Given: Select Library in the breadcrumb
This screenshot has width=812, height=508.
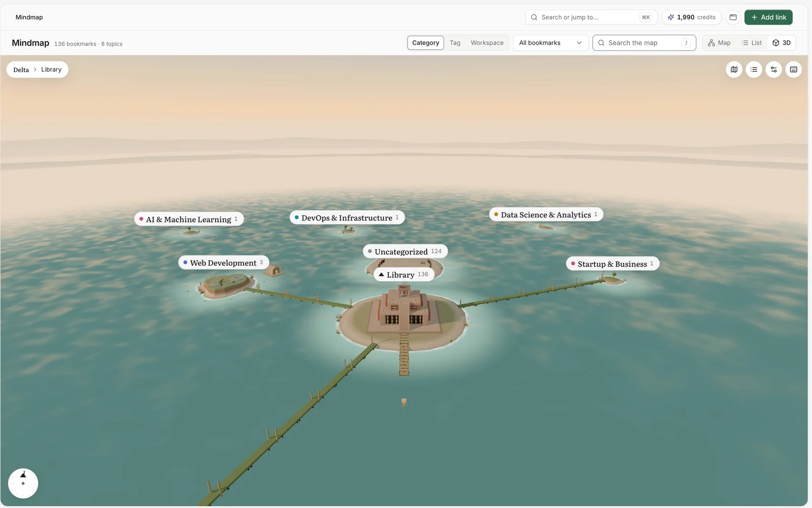Looking at the screenshot, I should click(51, 70).
